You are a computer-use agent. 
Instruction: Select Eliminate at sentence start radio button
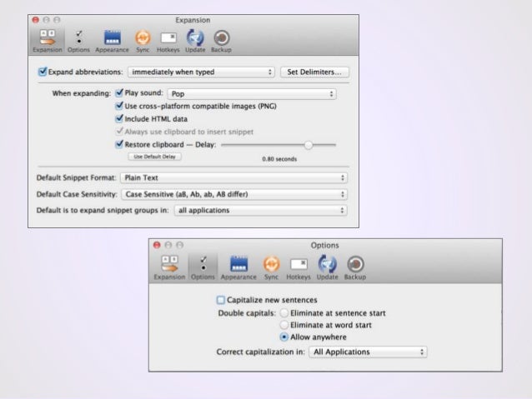284,312
